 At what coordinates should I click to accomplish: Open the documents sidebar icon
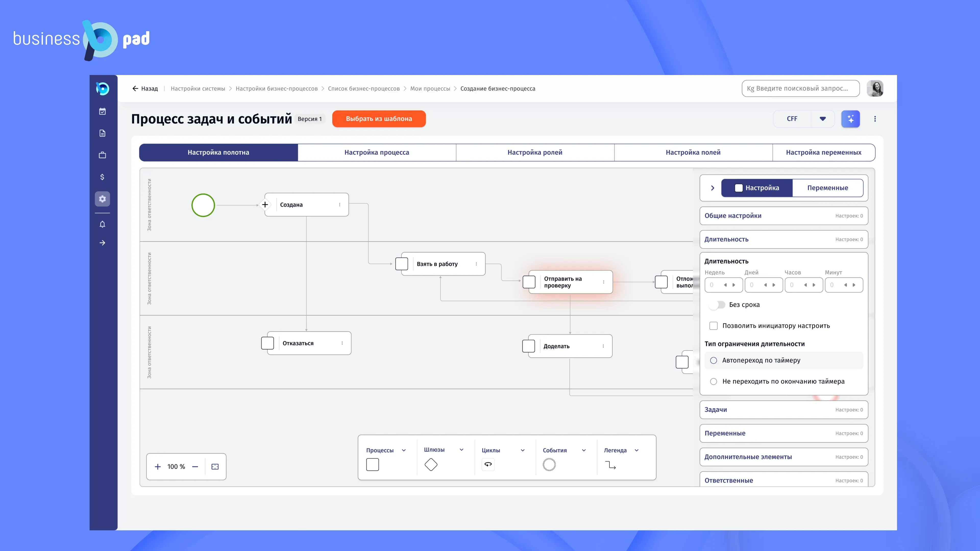tap(102, 133)
